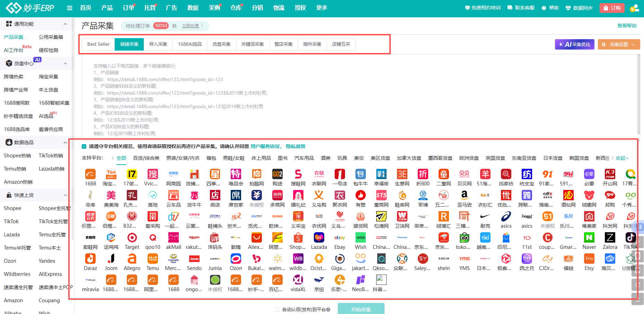Open the 查看帮助 link
Viewport: 644px width, 314px height.
pos(627,26)
